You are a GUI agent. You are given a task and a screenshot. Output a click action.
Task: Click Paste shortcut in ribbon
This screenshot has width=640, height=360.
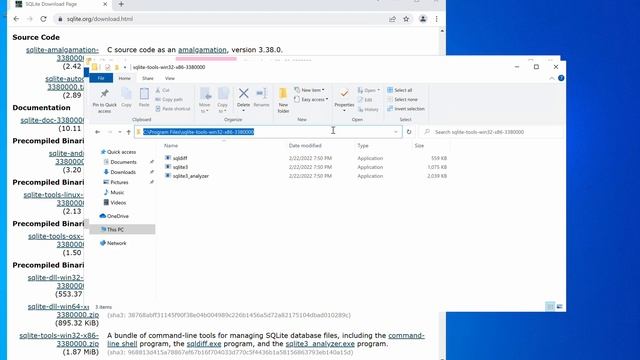173,109
